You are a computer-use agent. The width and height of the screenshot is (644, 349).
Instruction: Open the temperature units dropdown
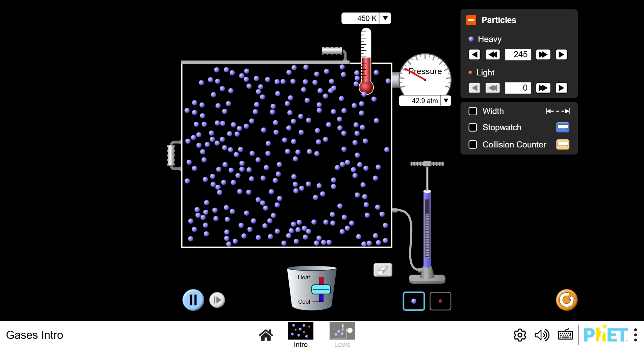385,18
